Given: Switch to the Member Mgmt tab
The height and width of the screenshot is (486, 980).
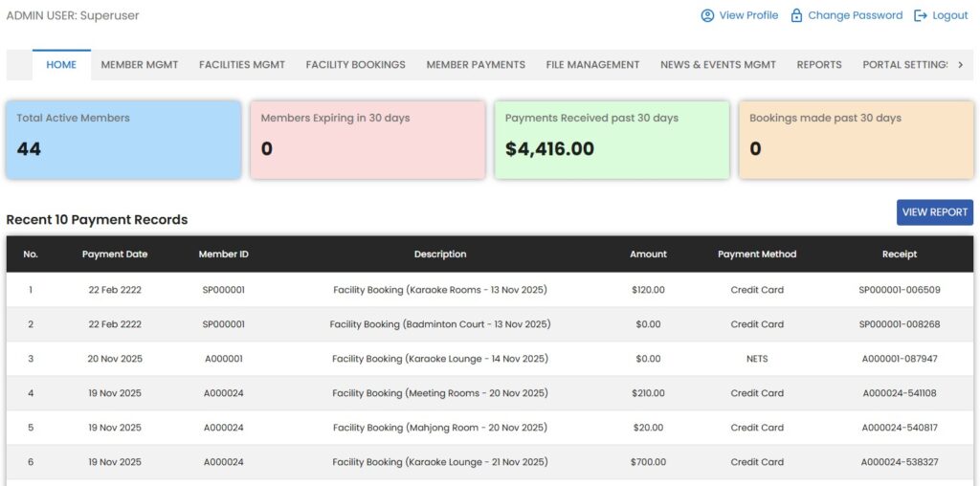Looking at the screenshot, I should click(x=140, y=65).
